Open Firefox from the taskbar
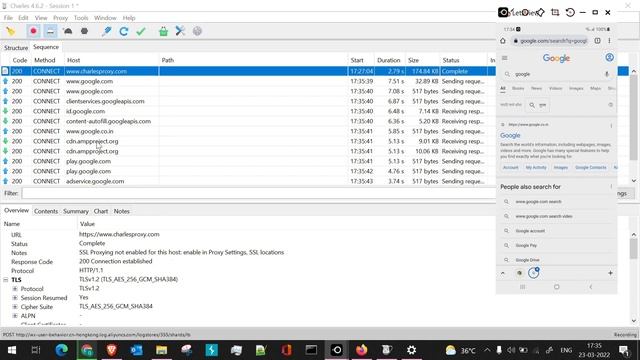 click(361, 350)
